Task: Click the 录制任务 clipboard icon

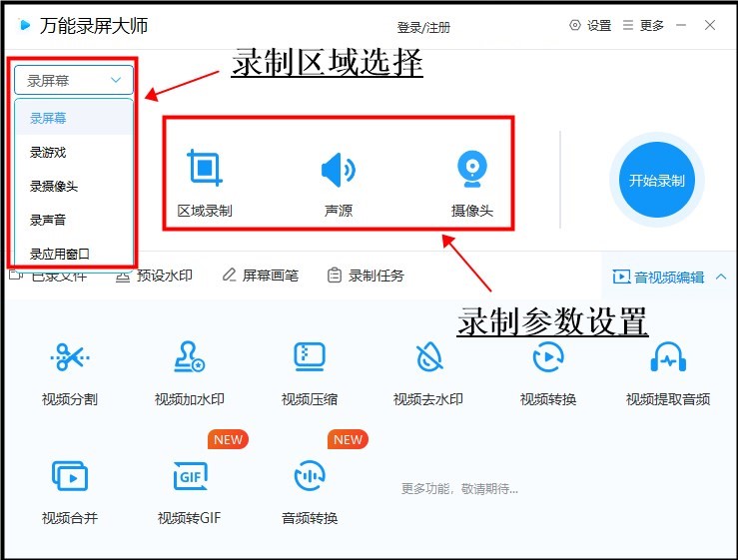Action: click(335, 275)
